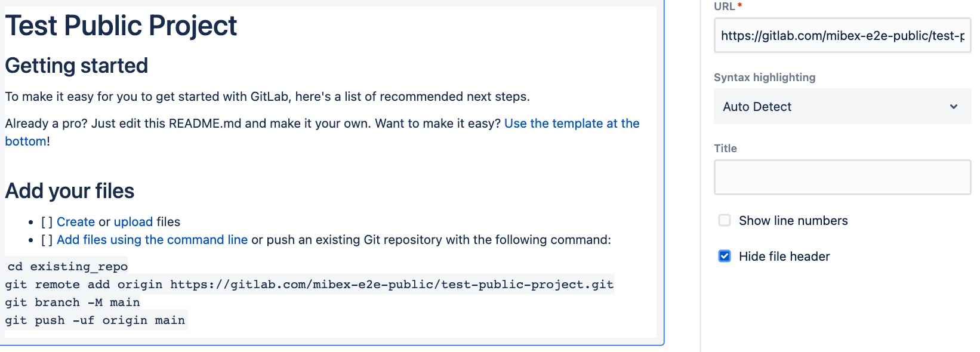Image resolution: width=980 pixels, height=352 pixels.
Task: Click the empty Title input field
Action: coord(842,177)
